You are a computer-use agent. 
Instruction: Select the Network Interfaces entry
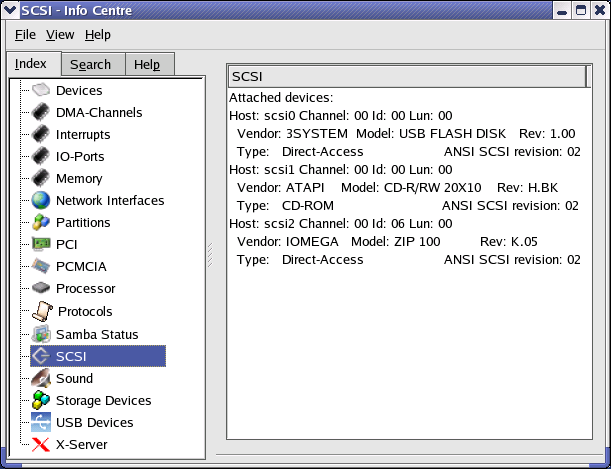click(x=110, y=201)
